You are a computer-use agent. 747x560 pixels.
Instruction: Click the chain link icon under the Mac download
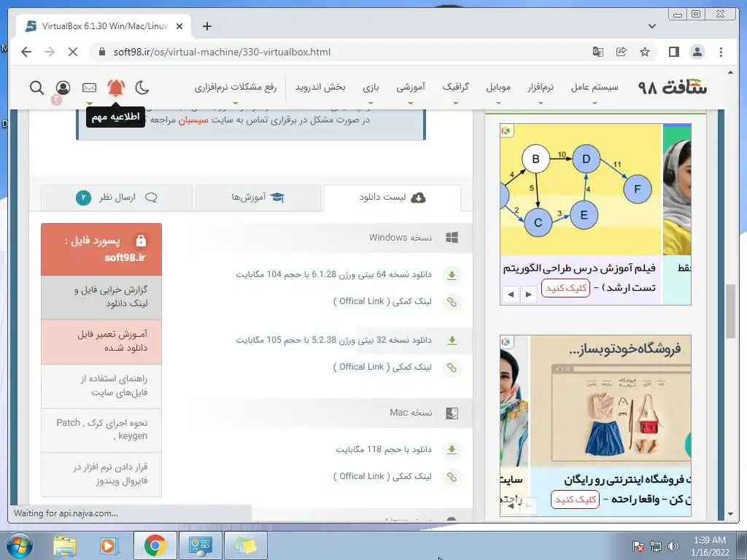pos(452,477)
